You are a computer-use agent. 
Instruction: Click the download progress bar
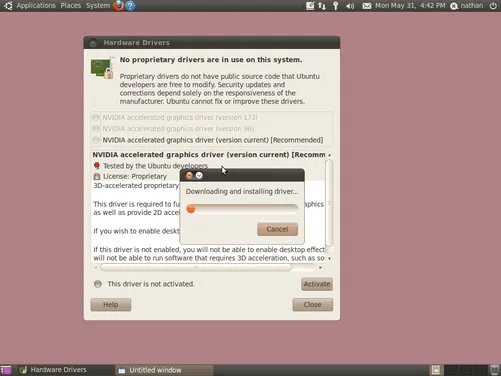[242, 209]
